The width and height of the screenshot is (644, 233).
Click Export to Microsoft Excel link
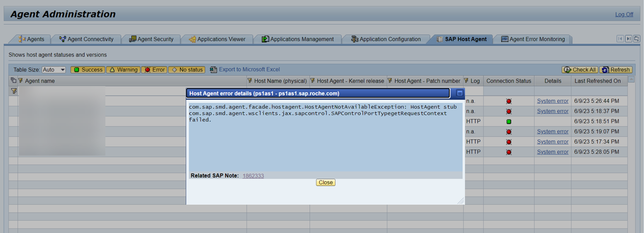[x=249, y=70]
